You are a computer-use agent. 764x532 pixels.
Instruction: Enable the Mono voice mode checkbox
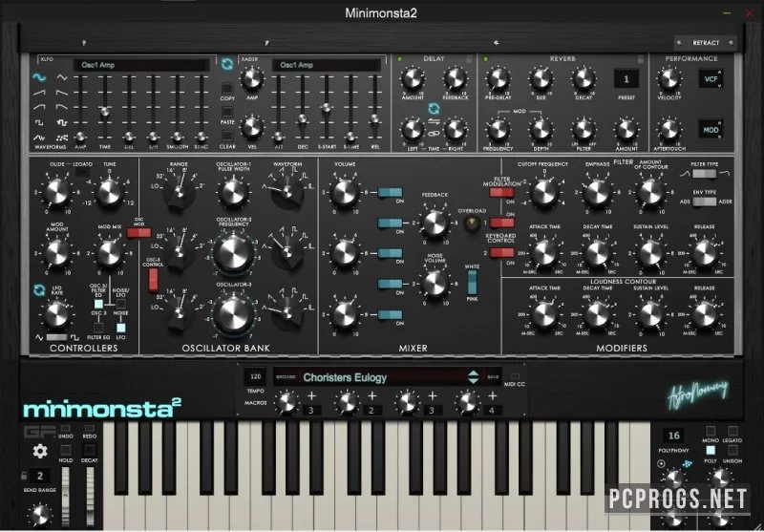tap(711, 431)
